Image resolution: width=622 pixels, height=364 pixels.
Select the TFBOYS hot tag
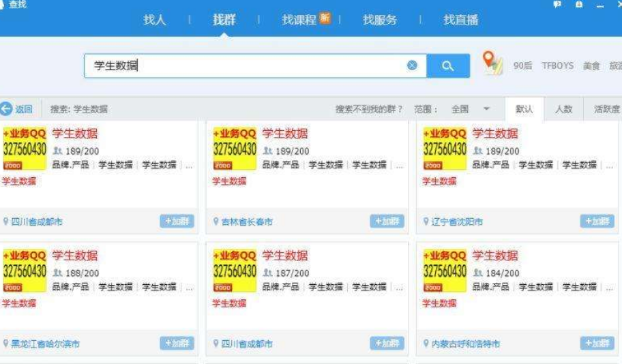click(x=558, y=66)
